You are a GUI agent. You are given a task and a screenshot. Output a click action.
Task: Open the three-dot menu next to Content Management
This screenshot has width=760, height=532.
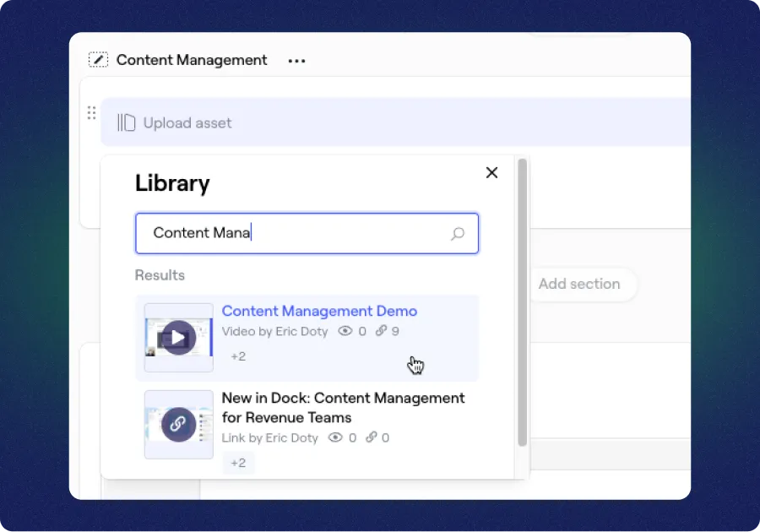[296, 61]
